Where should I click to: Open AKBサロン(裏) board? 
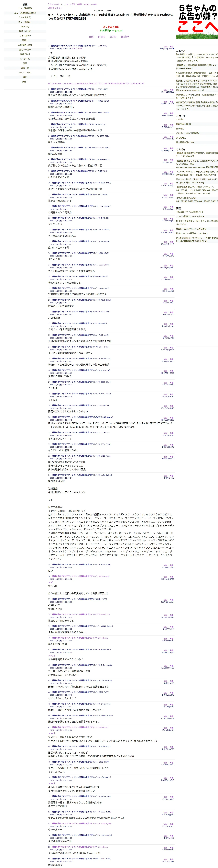click(25, 45)
